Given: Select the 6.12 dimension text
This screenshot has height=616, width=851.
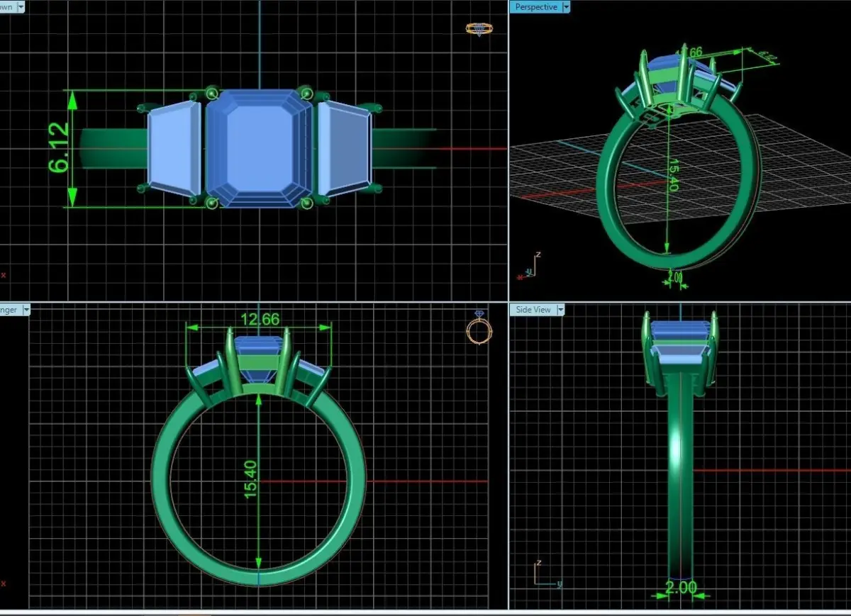Looking at the screenshot, I should coord(60,148).
